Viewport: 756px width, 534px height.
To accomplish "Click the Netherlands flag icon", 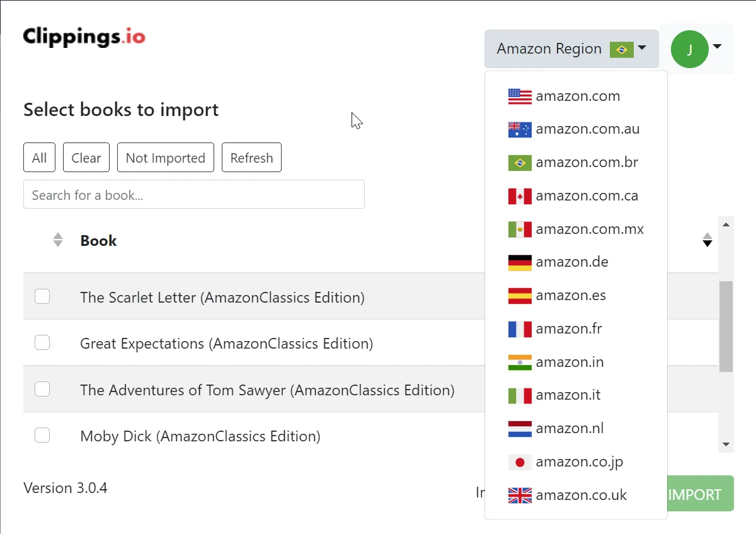I will (520, 429).
